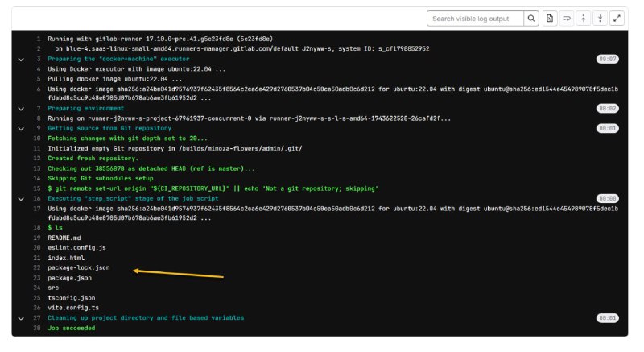
Task: Collapse the Executing step_script stage section
Action: click(x=21, y=199)
